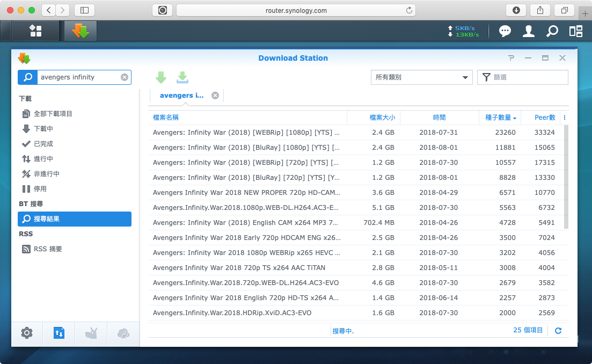Image resolution: width=592 pixels, height=364 pixels.
Task: Select WEBRip 1080p YTS result row
Action: tap(355, 133)
